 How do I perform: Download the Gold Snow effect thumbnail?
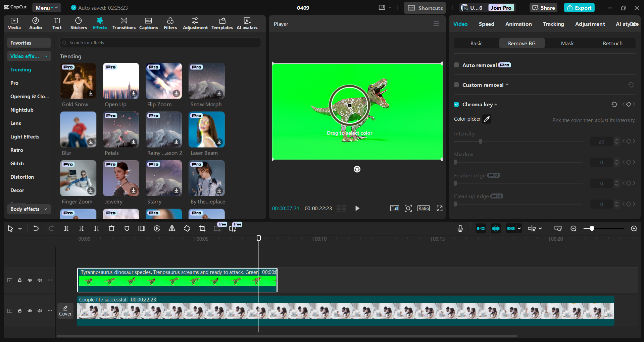coord(90,94)
